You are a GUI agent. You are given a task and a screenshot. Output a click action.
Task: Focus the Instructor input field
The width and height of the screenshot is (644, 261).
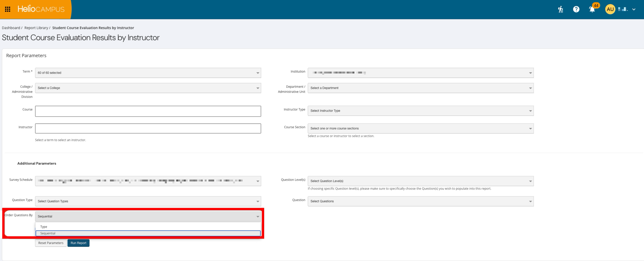coord(148,128)
